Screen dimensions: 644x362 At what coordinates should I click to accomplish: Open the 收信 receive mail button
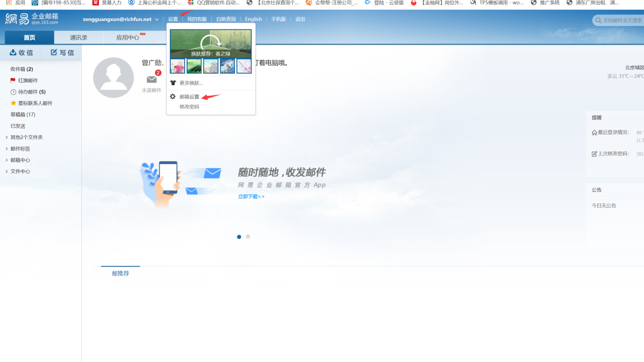pos(21,53)
